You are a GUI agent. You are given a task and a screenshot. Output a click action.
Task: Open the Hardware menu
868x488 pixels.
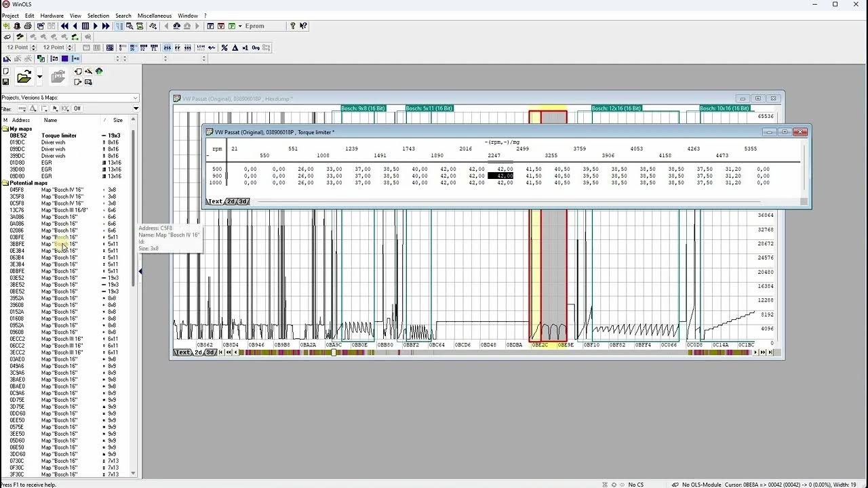pyautogui.click(x=52, y=16)
